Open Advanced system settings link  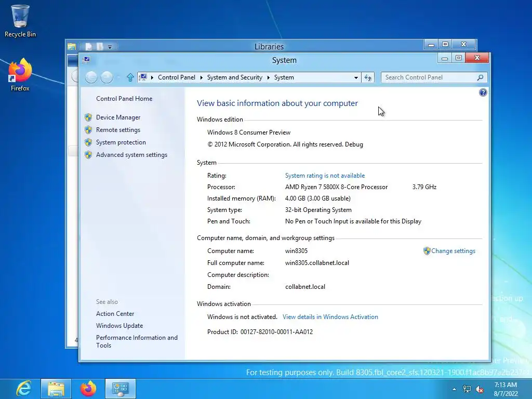(131, 155)
